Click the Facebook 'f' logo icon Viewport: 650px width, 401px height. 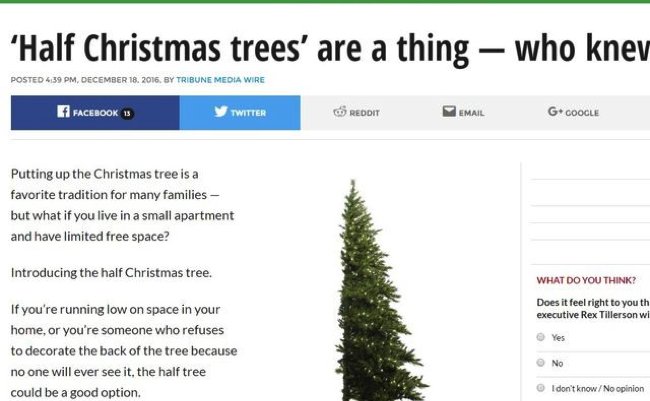tap(63, 113)
